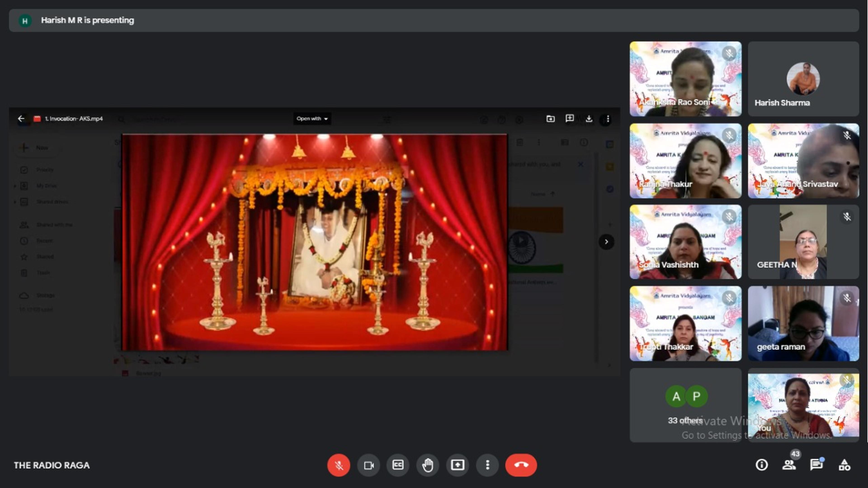Select Trupti Thakkar's video tile
The height and width of the screenshot is (488, 868).
[685, 324]
